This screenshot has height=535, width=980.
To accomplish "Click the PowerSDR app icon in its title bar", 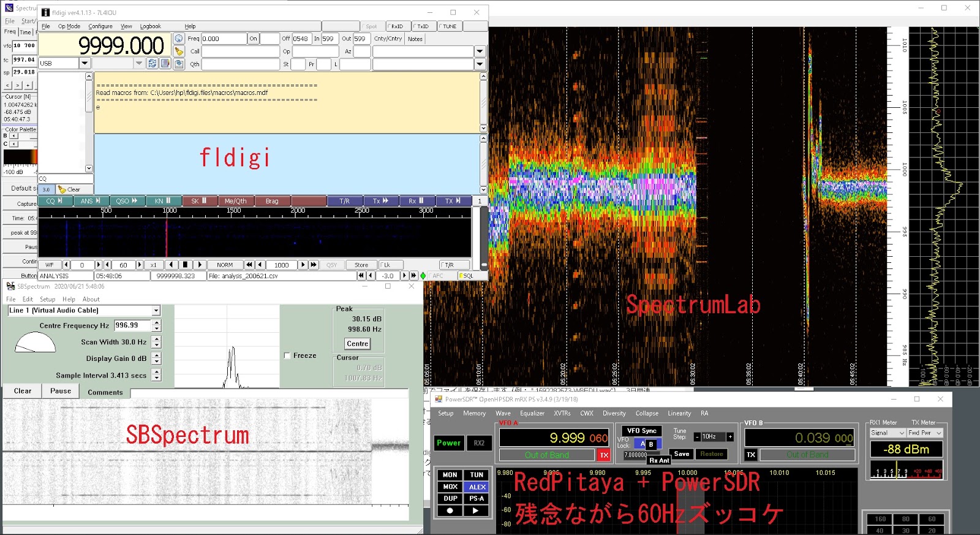I will pyautogui.click(x=438, y=399).
